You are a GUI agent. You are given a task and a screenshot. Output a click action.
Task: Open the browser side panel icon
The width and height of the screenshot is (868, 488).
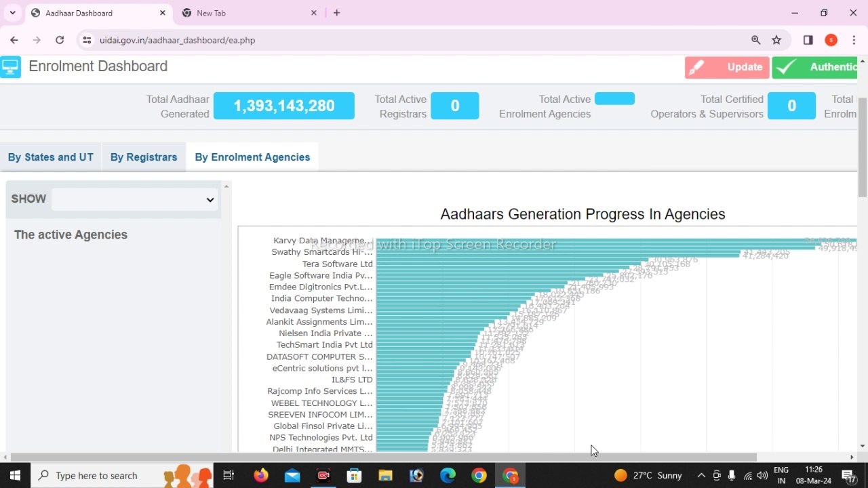(x=808, y=40)
